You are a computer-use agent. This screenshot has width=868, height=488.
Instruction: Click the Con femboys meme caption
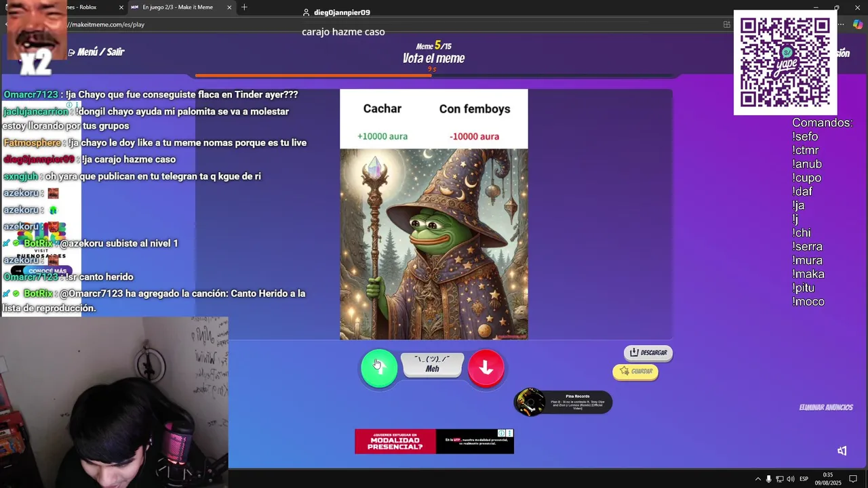coord(475,109)
